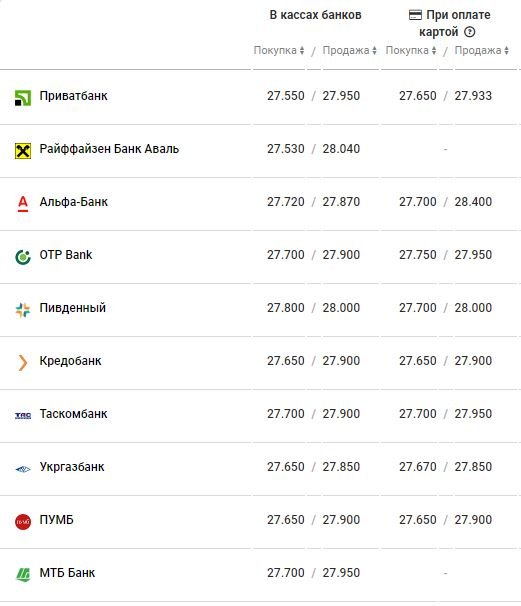
Task: Open the Укргазбанк bank name link
Action: (x=72, y=467)
